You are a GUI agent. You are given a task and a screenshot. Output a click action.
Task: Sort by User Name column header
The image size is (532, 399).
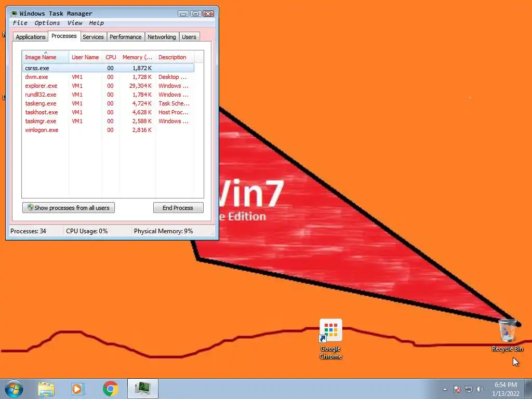(85, 57)
